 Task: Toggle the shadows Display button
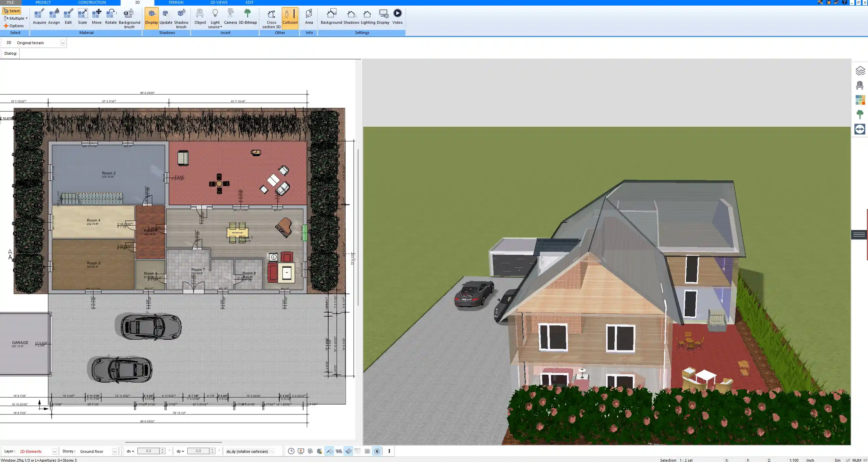(151, 17)
